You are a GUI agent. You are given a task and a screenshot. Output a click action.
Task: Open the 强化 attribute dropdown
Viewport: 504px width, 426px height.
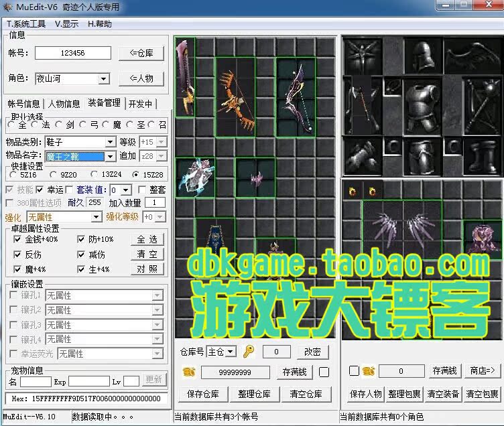point(96,217)
